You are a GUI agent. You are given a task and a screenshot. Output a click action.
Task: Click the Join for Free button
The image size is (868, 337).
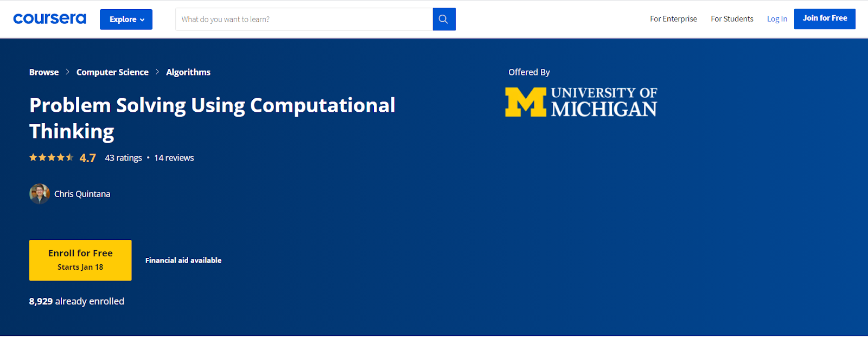click(x=825, y=19)
